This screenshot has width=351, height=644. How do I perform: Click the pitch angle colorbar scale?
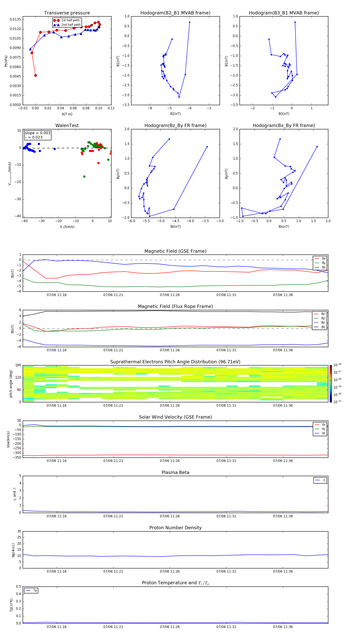[331, 384]
